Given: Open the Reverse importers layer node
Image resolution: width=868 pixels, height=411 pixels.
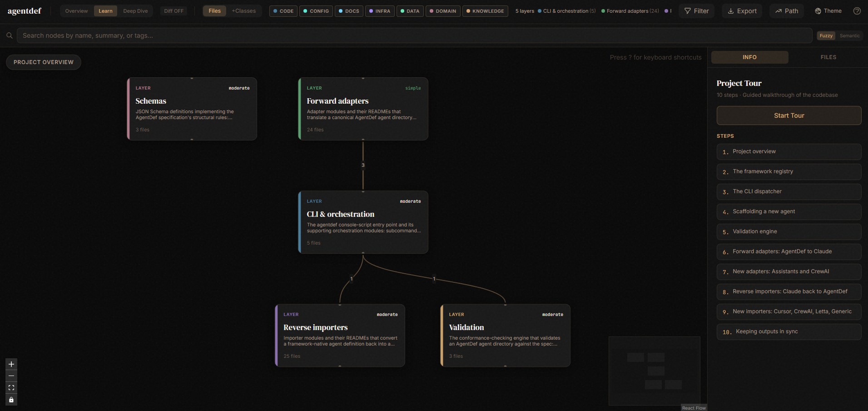Looking at the screenshot, I should click(x=340, y=336).
